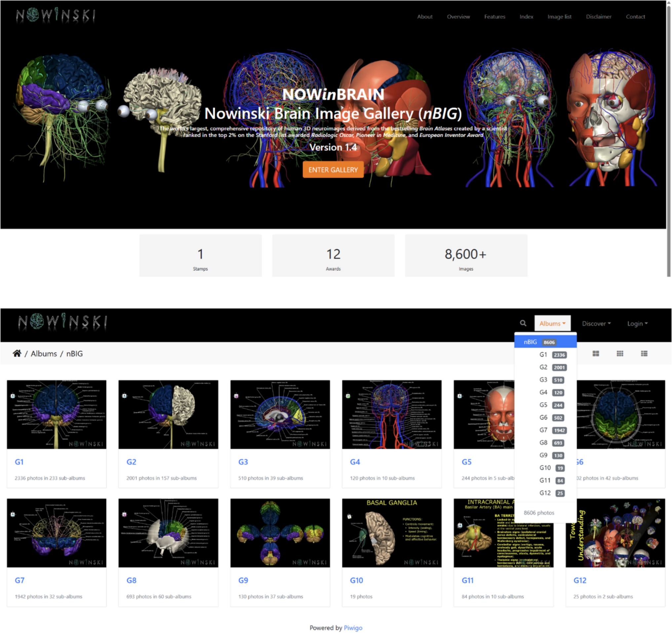This screenshot has width=672, height=633.
Task: Switch to list view layout
Action: [644, 354]
